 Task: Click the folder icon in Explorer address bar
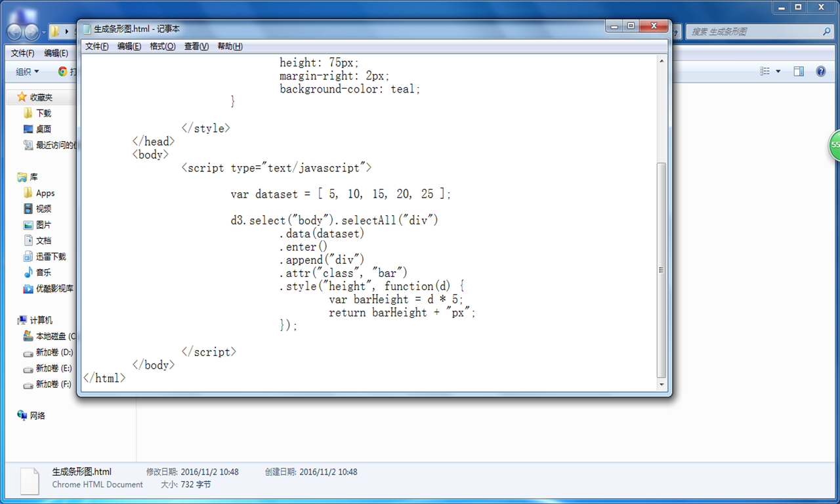56,31
